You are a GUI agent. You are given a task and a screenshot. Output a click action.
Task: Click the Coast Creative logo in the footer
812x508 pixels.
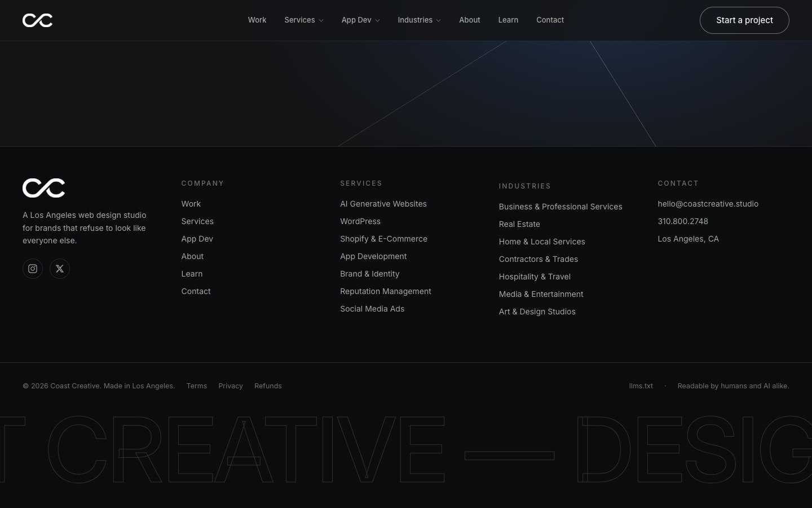pyautogui.click(x=43, y=188)
